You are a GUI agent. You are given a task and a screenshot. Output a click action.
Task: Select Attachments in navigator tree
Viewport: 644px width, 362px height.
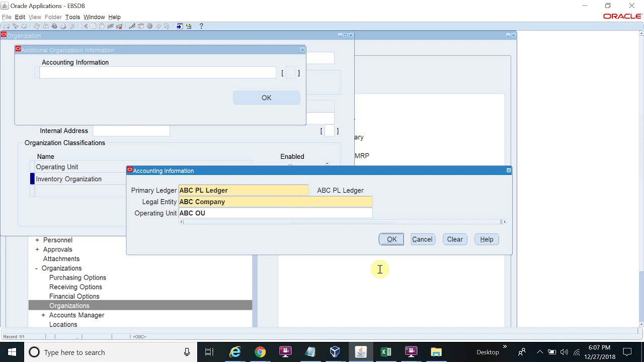coord(61,259)
